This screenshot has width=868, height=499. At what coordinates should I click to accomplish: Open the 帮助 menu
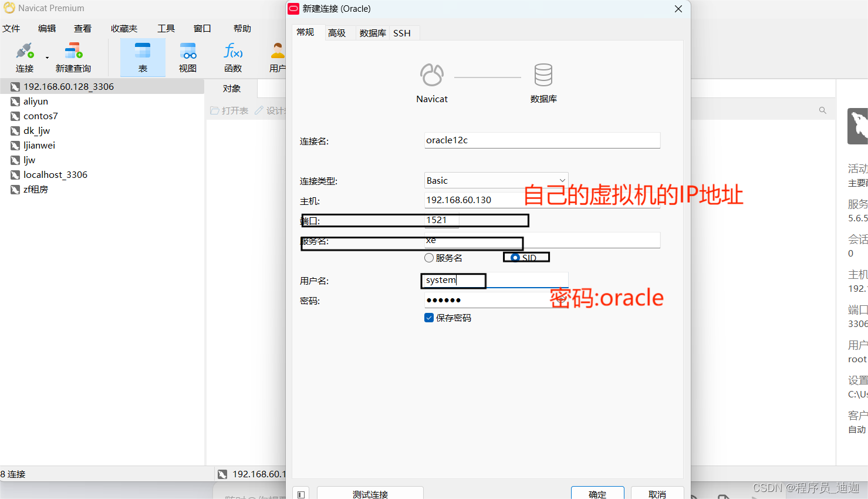[242, 28]
